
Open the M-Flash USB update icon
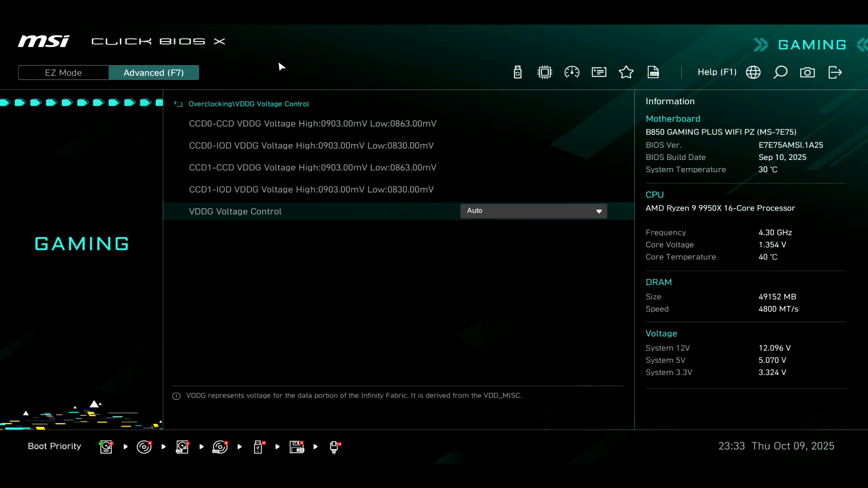518,72
